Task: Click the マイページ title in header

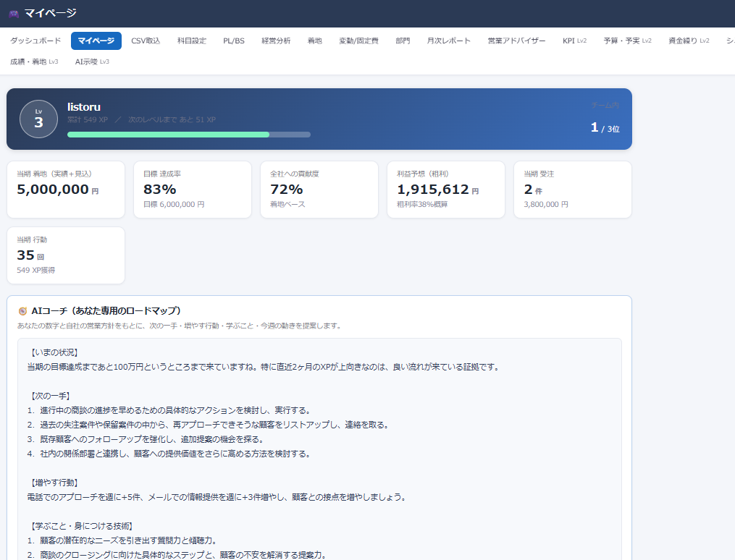Action: [x=50, y=13]
